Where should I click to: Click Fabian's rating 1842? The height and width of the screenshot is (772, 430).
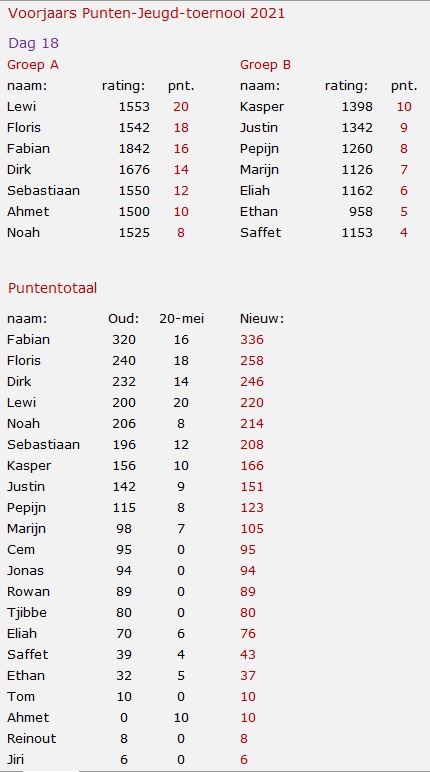tap(134, 148)
